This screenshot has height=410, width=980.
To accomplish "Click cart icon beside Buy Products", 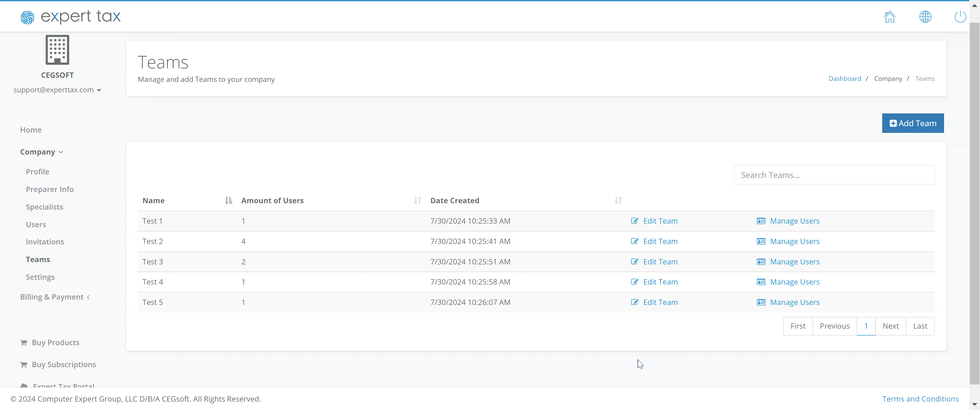I will (x=23, y=342).
